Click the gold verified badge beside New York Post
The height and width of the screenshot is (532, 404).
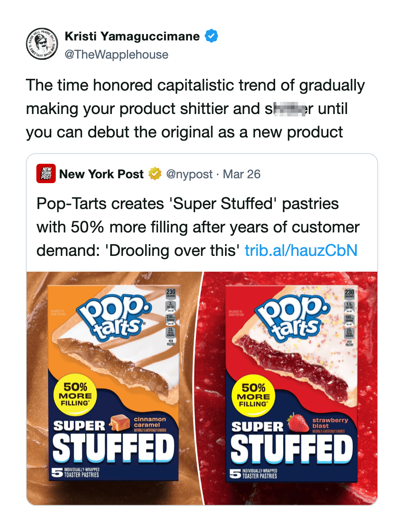(x=154, y=174)
